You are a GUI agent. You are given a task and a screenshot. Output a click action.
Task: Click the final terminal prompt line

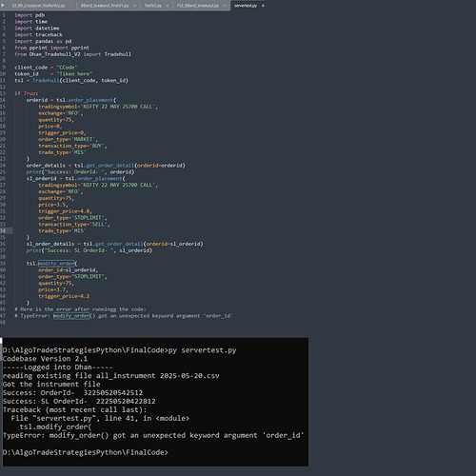(86, 452)
